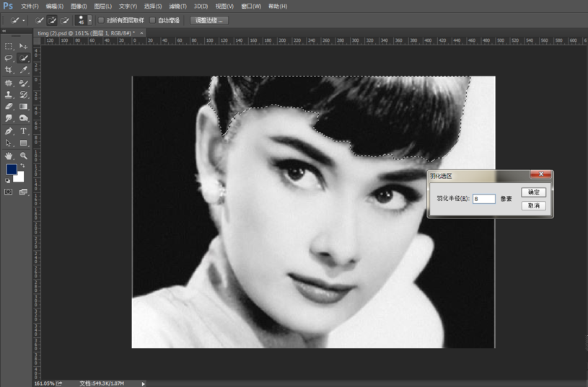Select the Hand tool
This screenshot has width=588, height=387.
[9, 156]
